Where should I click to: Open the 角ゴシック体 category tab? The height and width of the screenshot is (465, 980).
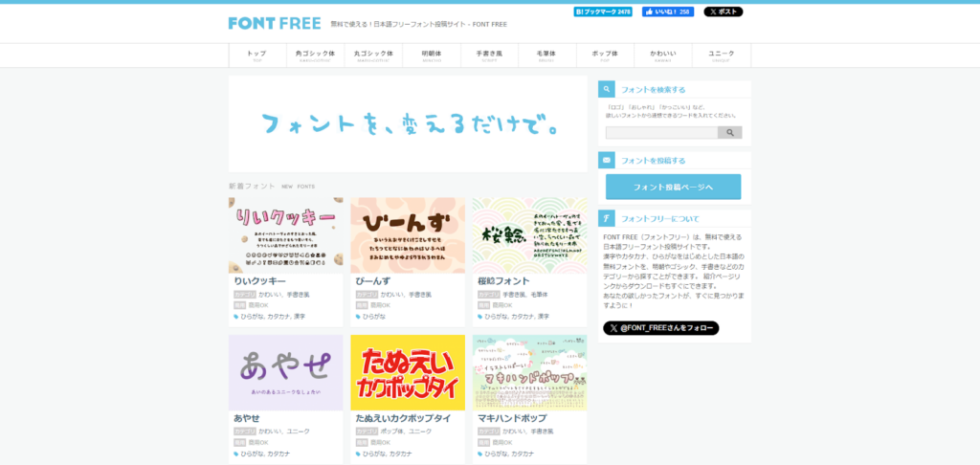tap(315, 55)
